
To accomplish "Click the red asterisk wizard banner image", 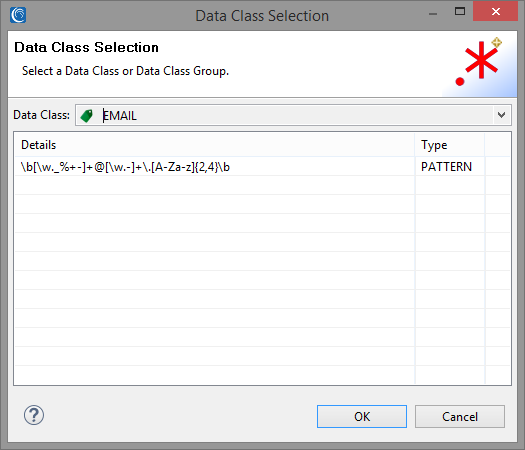I will (477, 64).
